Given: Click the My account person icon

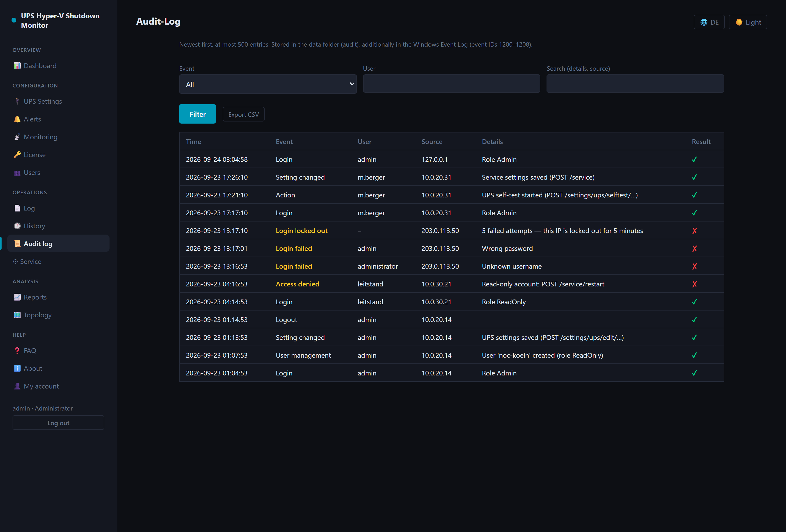Looking at the screenshot, I should click(17, 386).
